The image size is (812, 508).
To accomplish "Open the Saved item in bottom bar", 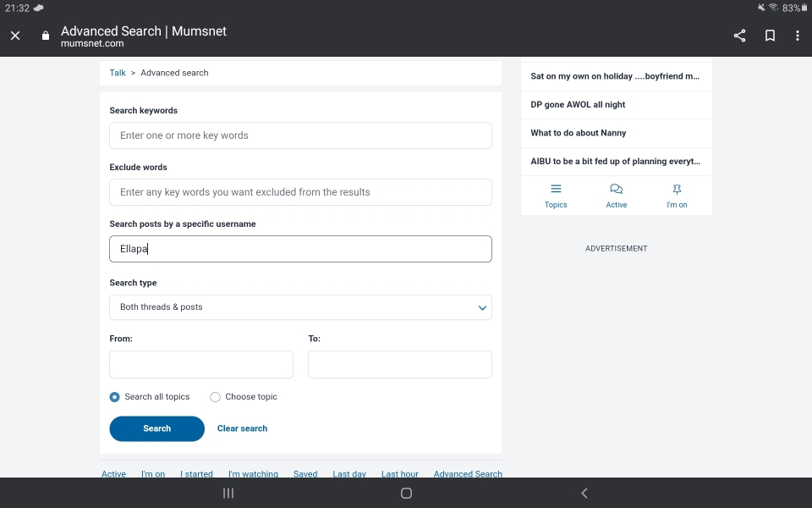I will coord(304,473).
